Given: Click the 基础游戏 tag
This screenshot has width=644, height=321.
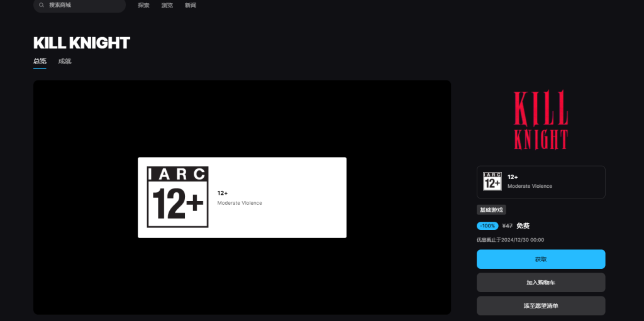Looking at the screenshot, I should (491, 210).
